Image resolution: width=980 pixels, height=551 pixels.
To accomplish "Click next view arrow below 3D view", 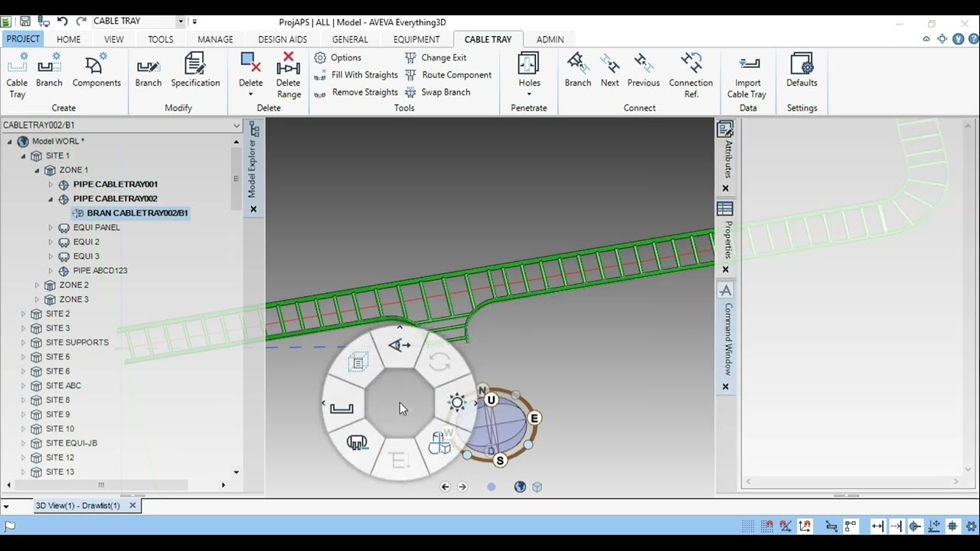I will pyautogui.click(x=462, y=487).
